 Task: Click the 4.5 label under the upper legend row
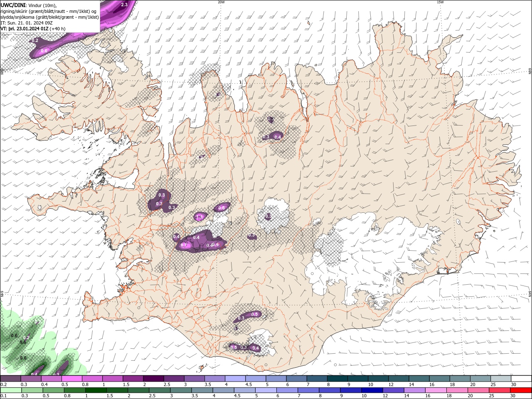pos(249,384)
